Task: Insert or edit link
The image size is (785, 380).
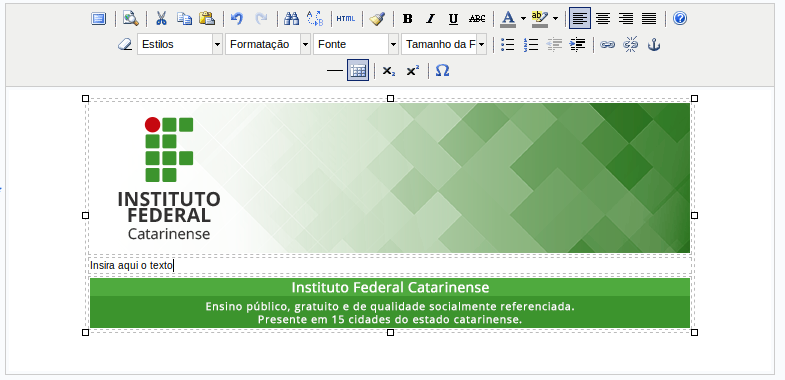Action: [x=607, y=45]
